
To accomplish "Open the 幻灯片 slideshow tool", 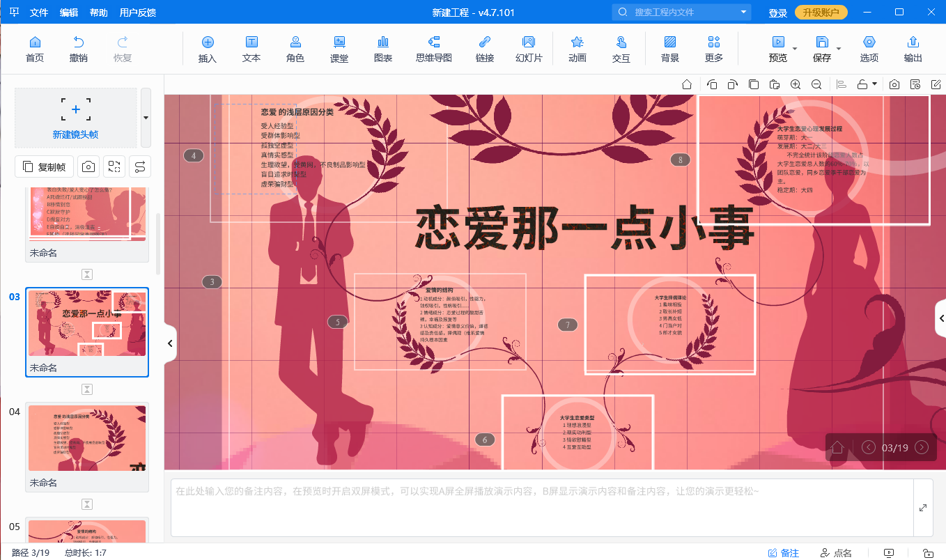I will 529,49.
